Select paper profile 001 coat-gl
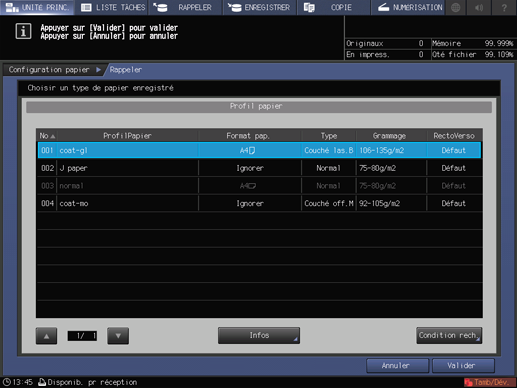517x388 pixels. click(259, 150)
